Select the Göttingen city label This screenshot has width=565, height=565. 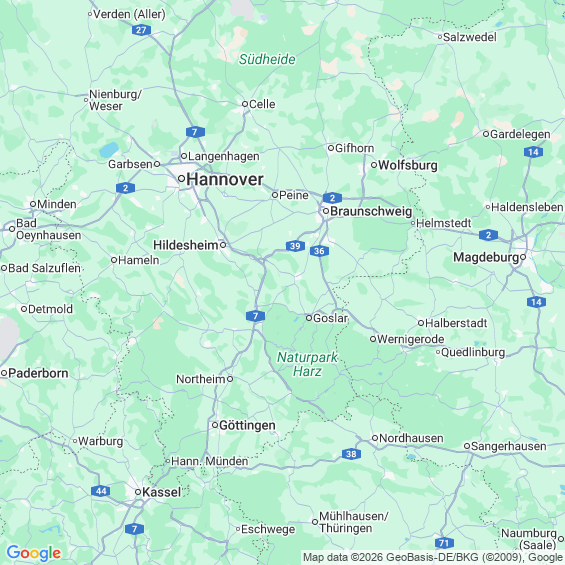(247, 426)
